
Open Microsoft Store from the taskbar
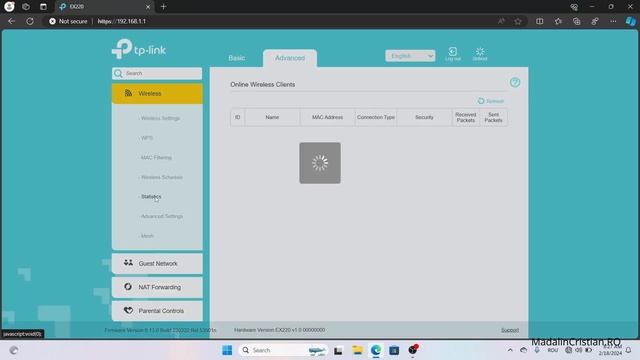(394, 350)
